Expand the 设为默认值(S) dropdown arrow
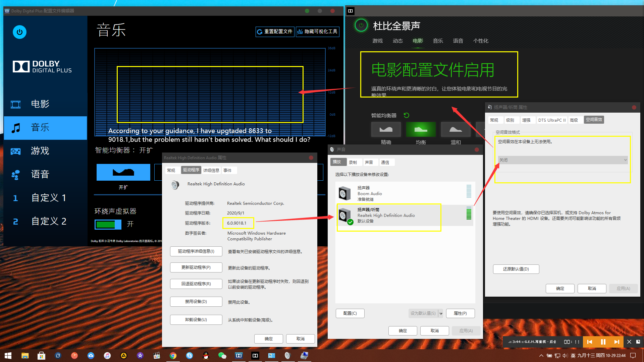Image resolution: width=644 pixels, height=362 pixels. [x=441, y=313]
